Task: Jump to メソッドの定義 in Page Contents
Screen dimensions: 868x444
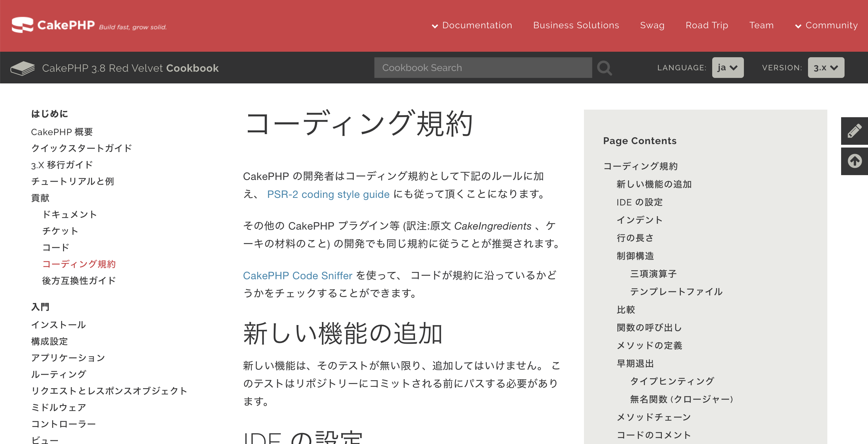Action: [649, 345]
